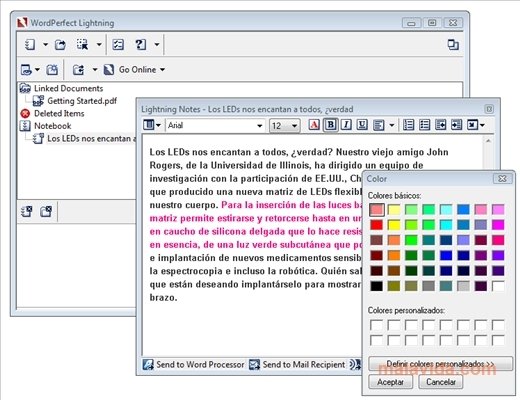
Task: Expand the viewer icon dropdown arrow
Action: click(37, 70)
